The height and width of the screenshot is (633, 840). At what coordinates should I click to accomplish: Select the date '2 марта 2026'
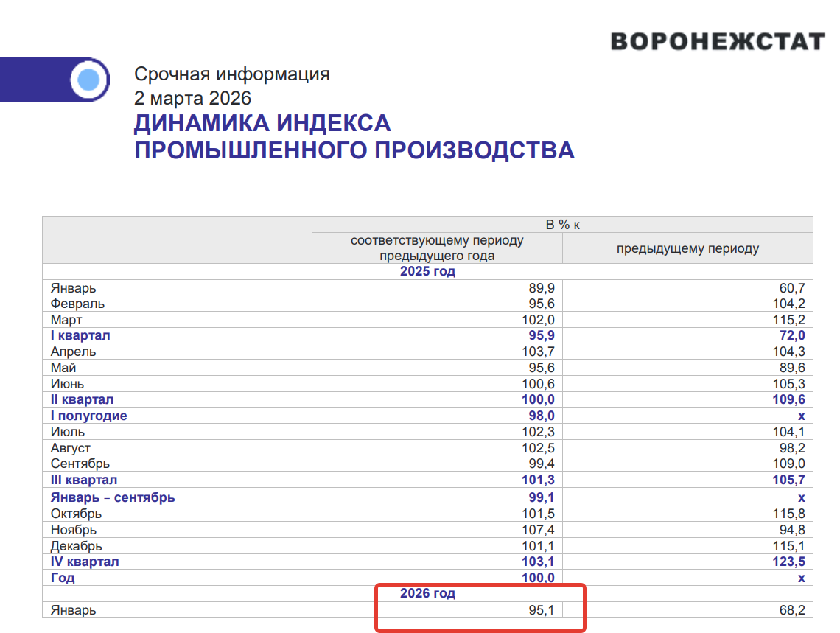(x=192, y=98)
